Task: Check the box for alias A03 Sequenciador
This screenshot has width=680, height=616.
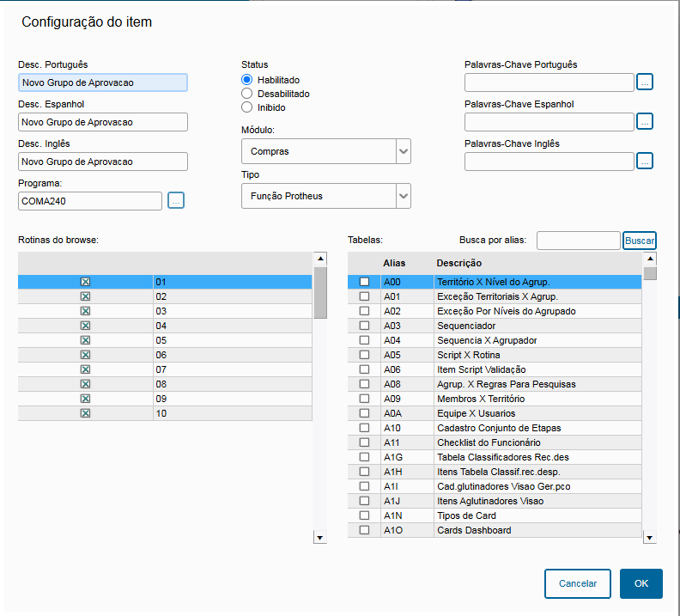Action: click(364, 326)
